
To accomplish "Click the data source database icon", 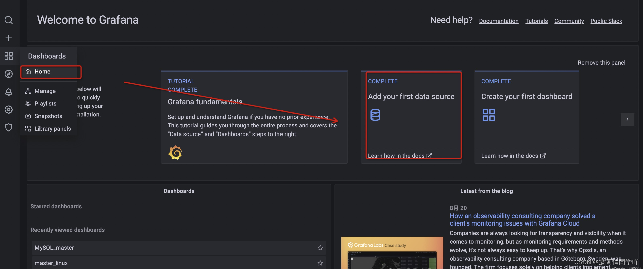I will [x=375, y=115].
